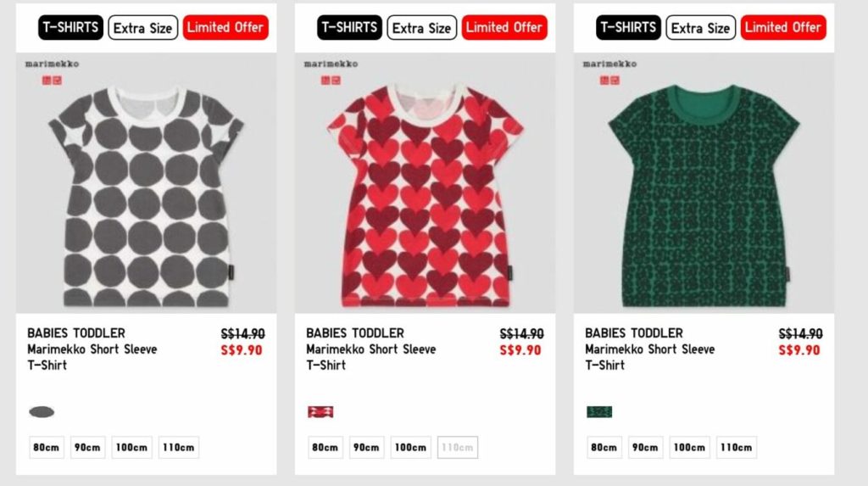Image resolution: width=868 pixels, height=486 pixels.
Task: Choose 80cm size for gray dot shirt
Action: tap(47, 447)
